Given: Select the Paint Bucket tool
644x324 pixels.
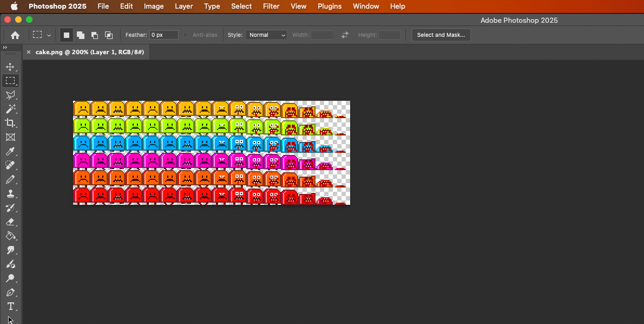Looking at the screenshot, I should (10, 236).
